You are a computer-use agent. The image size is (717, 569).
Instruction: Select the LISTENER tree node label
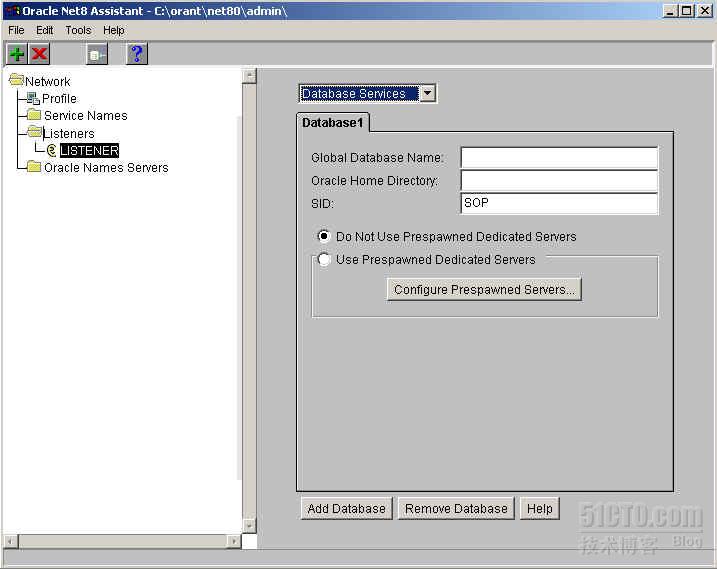pos(90,150)
